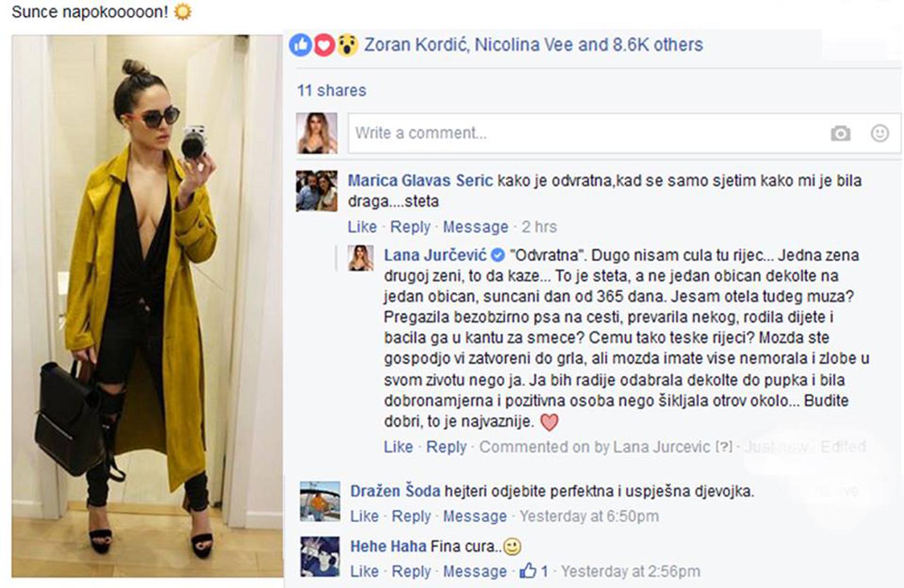This screenshot has height=588, width=904.
Task: Open Lana Jurčević profile name link
Action: [435, 255]
